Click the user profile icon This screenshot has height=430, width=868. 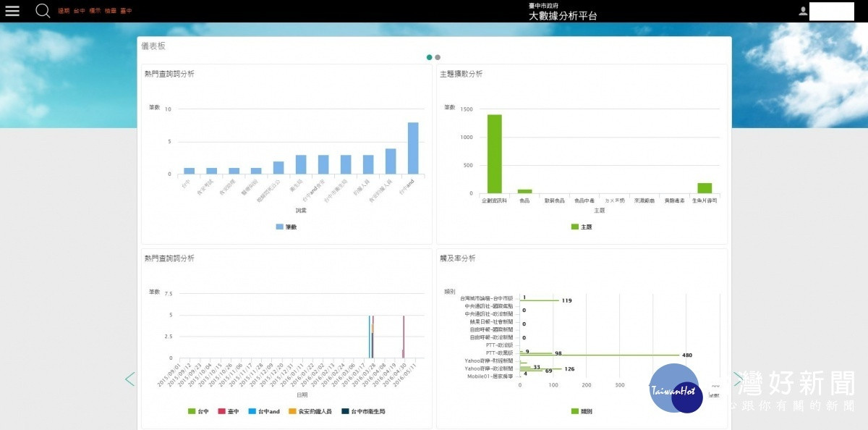(x=803, y=11)
